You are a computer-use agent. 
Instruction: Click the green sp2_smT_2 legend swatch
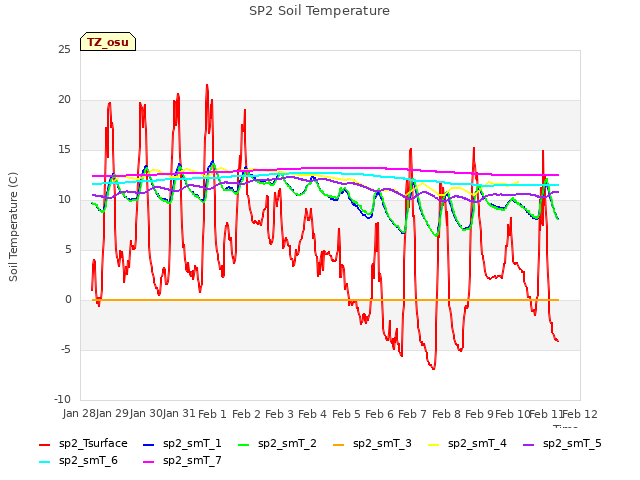coord(244,444)
